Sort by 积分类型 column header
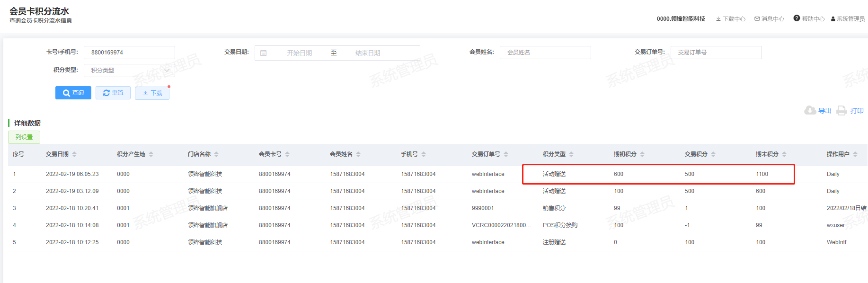868x283 pixels. click(571, 154)
